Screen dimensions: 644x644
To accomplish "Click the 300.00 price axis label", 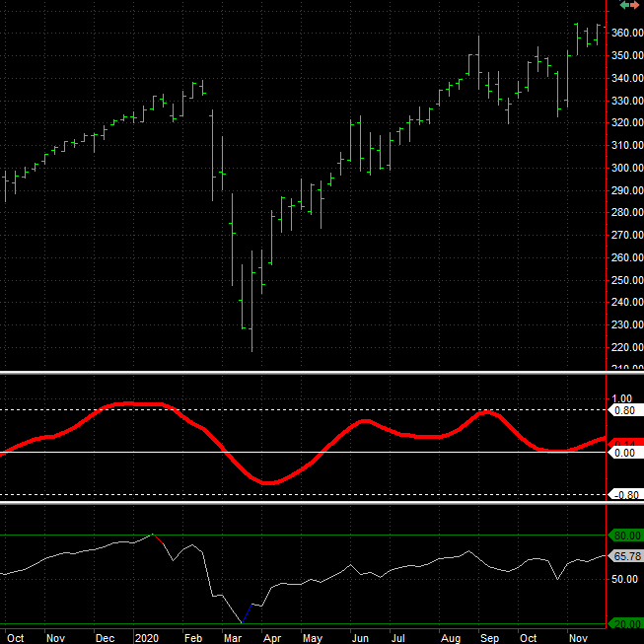I will pos(627,168).
